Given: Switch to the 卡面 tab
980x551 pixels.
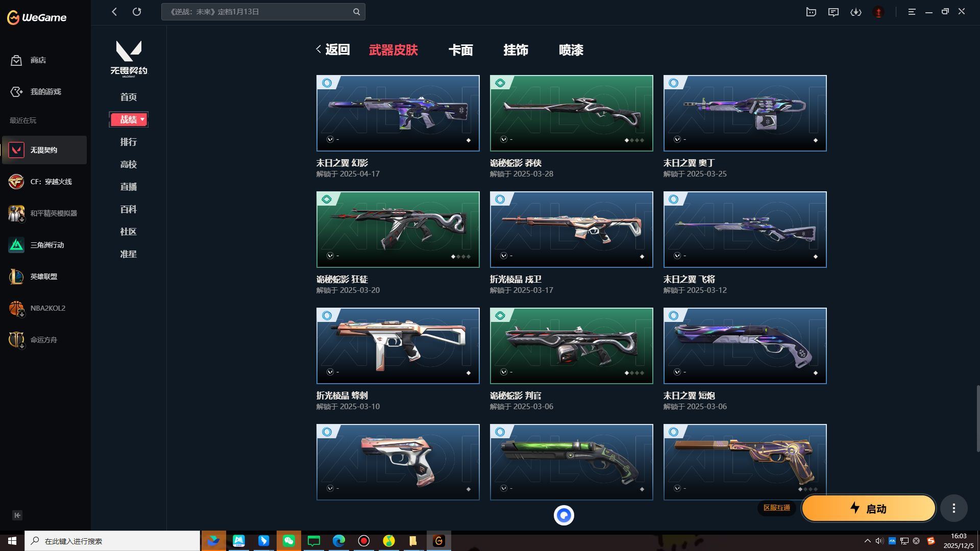Looking at the screenshot, I should pyautogui.click(x=460, y=50).
